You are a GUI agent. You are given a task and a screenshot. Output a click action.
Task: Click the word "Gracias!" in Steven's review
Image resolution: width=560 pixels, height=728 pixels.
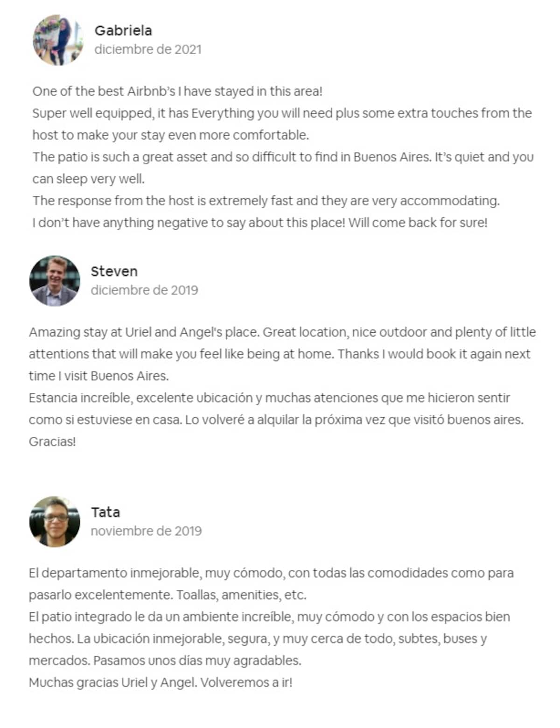click(52, 441)
